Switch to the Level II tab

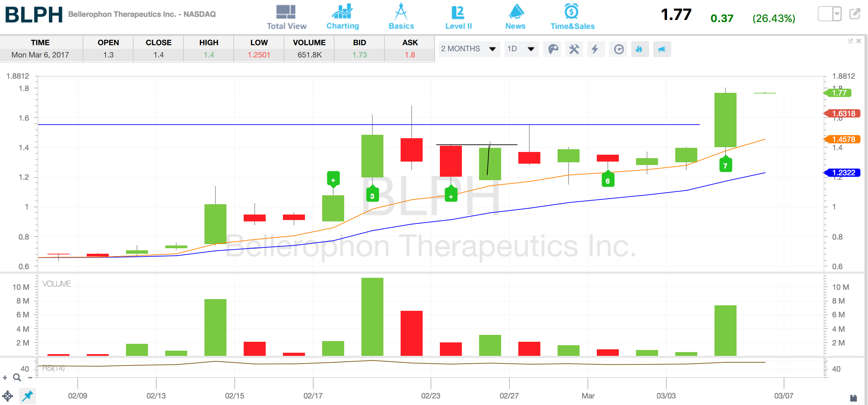pos(458,17)
